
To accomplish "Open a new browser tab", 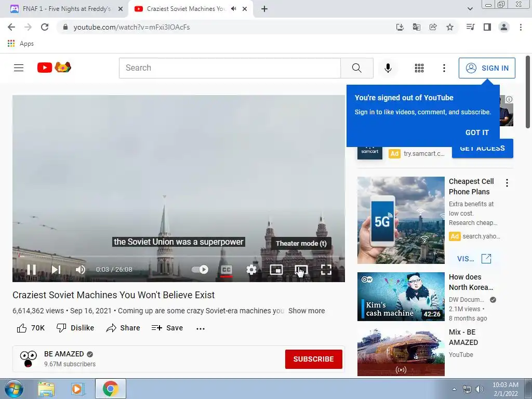I will [264, 9].
